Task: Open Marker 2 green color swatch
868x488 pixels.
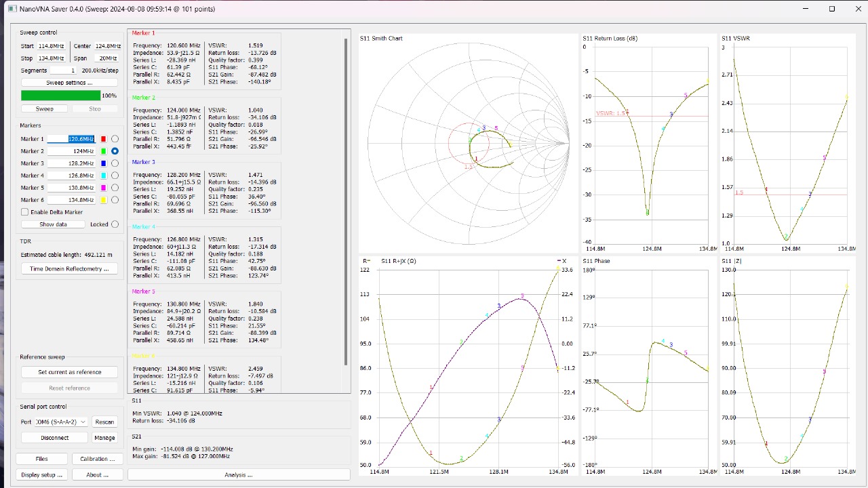Action: click(103, 151)
